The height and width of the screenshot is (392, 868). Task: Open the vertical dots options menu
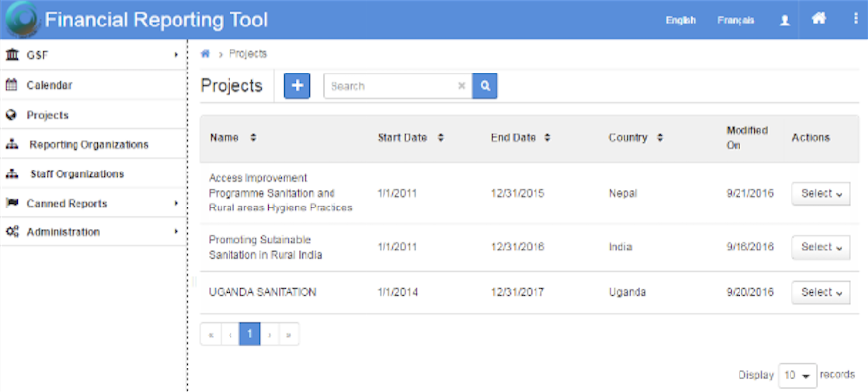tap(853, 19)
